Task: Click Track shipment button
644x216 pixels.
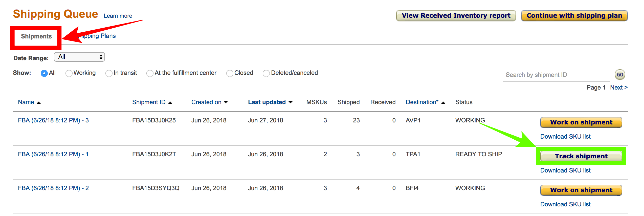Action: [x=581, y=156]
